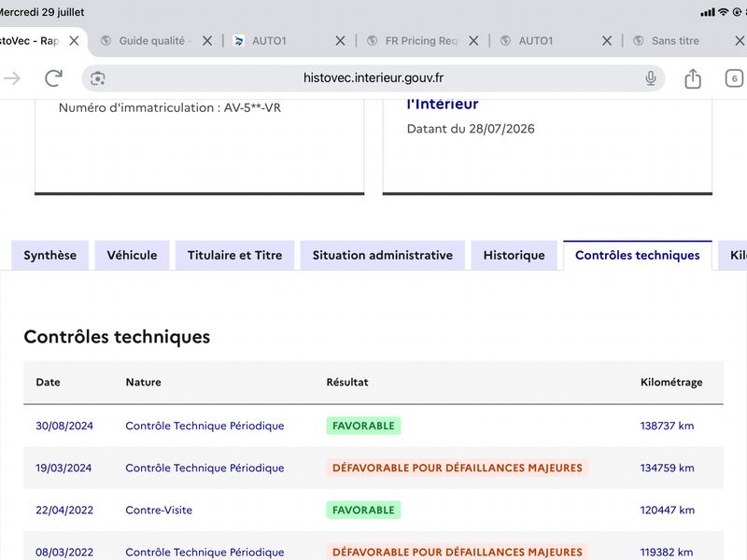Select the 134759 km value
The width and height of the screenshot is (747, 560).
[667, 468]
